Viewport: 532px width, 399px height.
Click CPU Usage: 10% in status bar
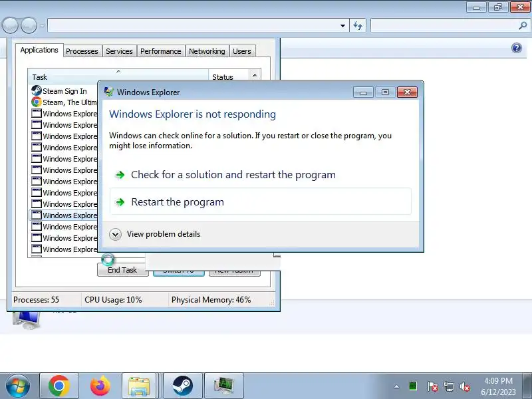tap(113, 300)
